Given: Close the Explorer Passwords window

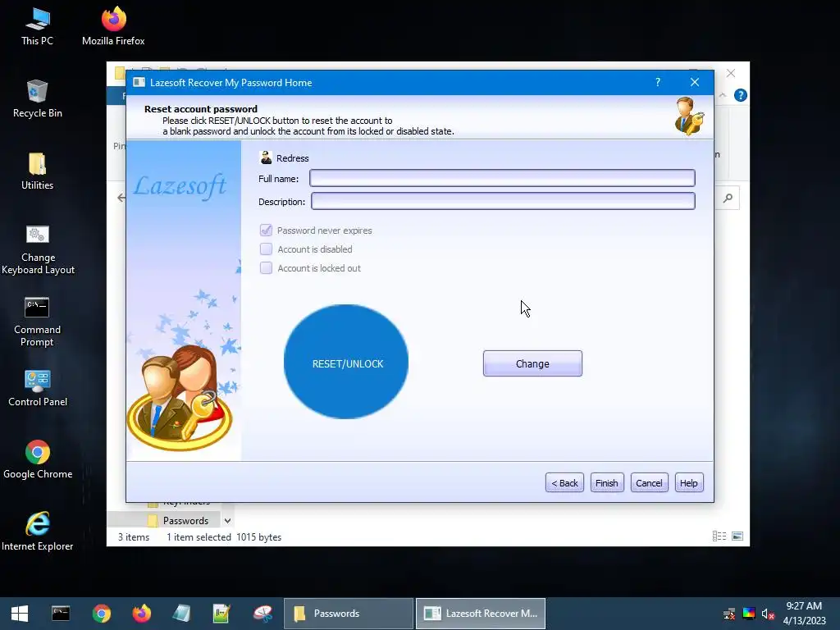Looking at the screenshot, I should tap(731, 73).
